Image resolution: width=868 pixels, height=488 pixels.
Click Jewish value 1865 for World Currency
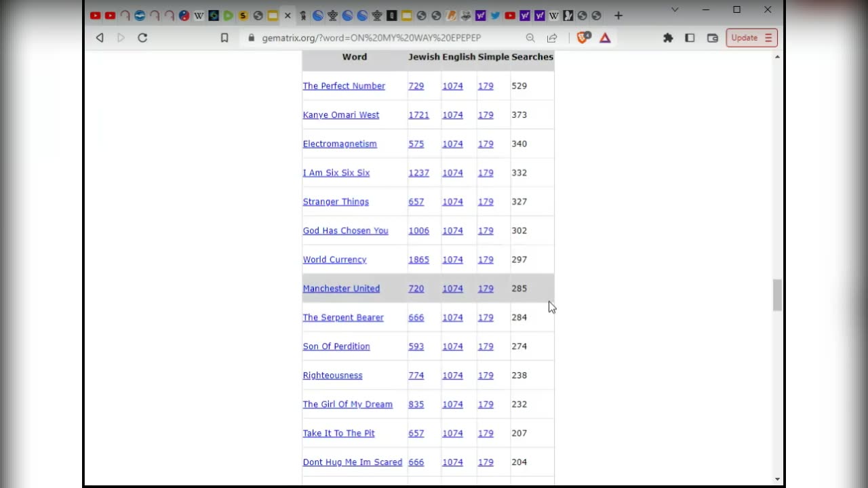(418, 260)
